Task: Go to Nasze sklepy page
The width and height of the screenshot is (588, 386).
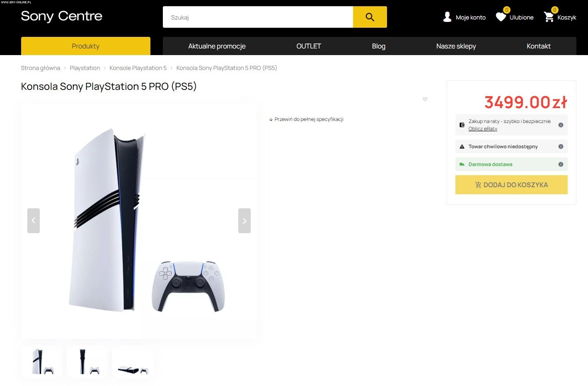Action: point(456,46)
